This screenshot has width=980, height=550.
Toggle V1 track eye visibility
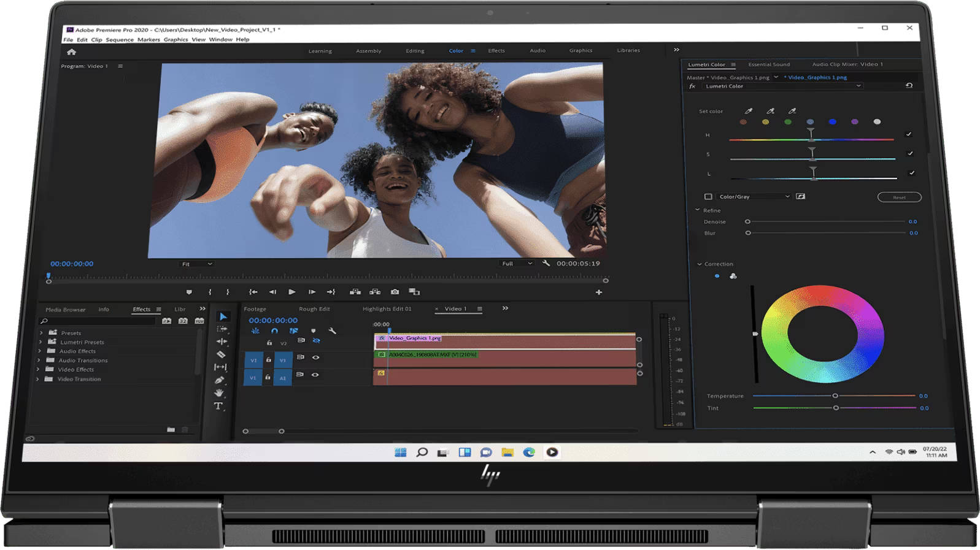pyautogui.click(x=316, y=357)
